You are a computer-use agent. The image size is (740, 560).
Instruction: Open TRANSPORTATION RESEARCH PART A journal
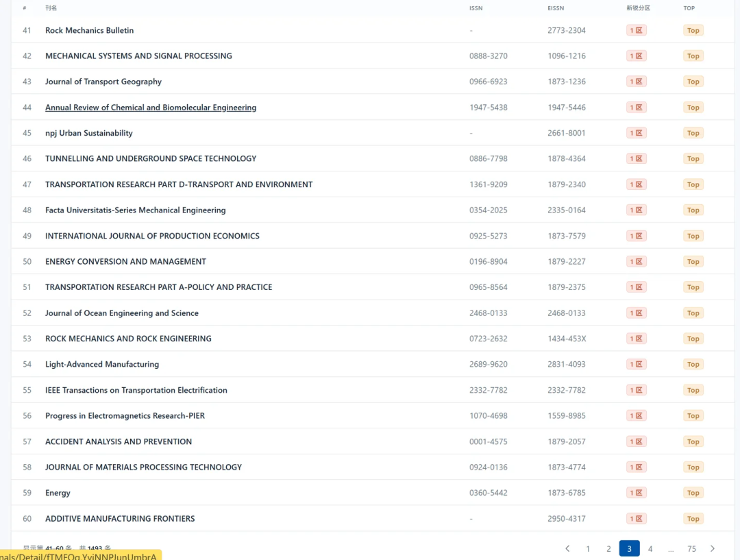pos(158,287)
